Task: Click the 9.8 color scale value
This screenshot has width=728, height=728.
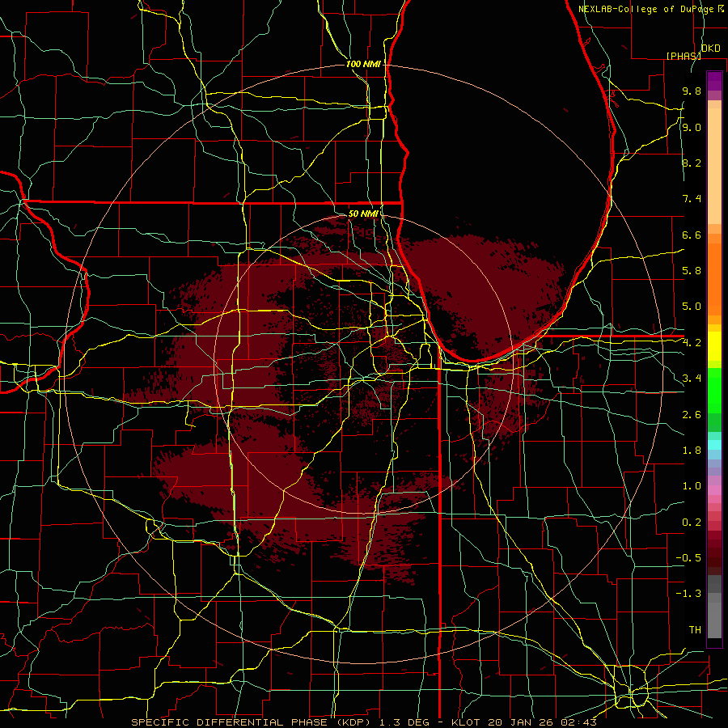Action: click(692, 91)
